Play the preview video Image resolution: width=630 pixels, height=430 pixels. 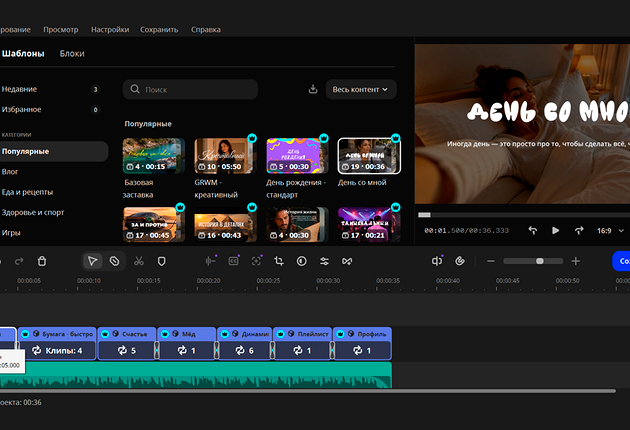click(556, 230)
